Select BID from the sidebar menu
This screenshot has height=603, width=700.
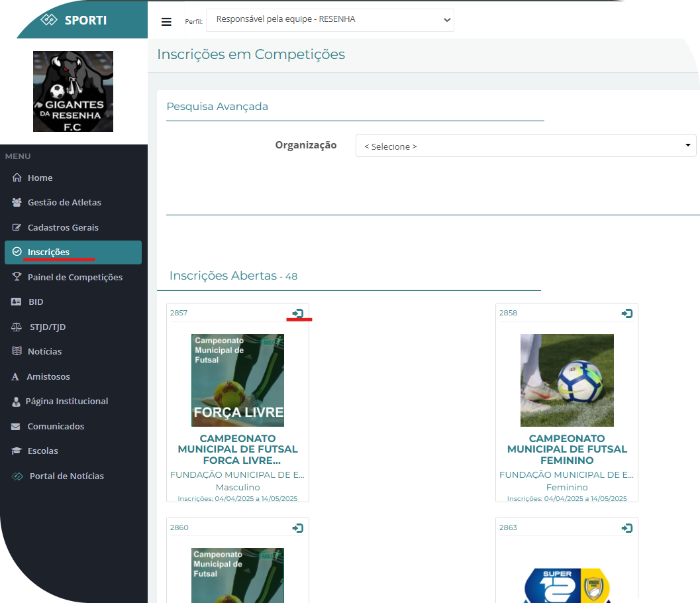pyautogui.click(x=36, y=301)
